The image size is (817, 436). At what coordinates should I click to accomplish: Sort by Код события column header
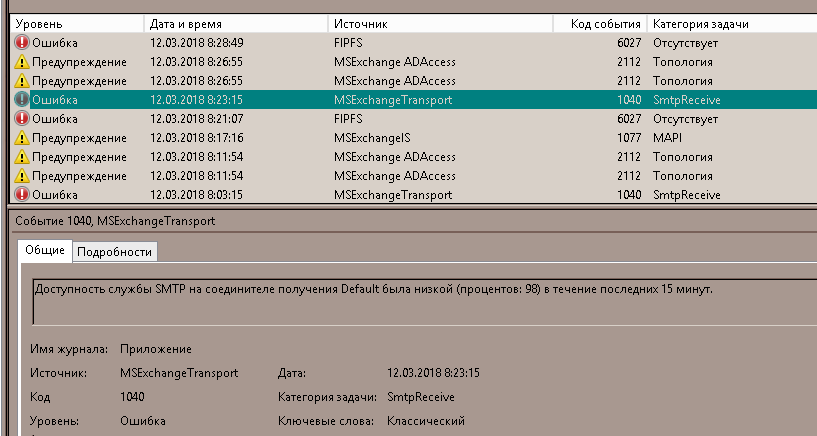(x=600, y=24)
